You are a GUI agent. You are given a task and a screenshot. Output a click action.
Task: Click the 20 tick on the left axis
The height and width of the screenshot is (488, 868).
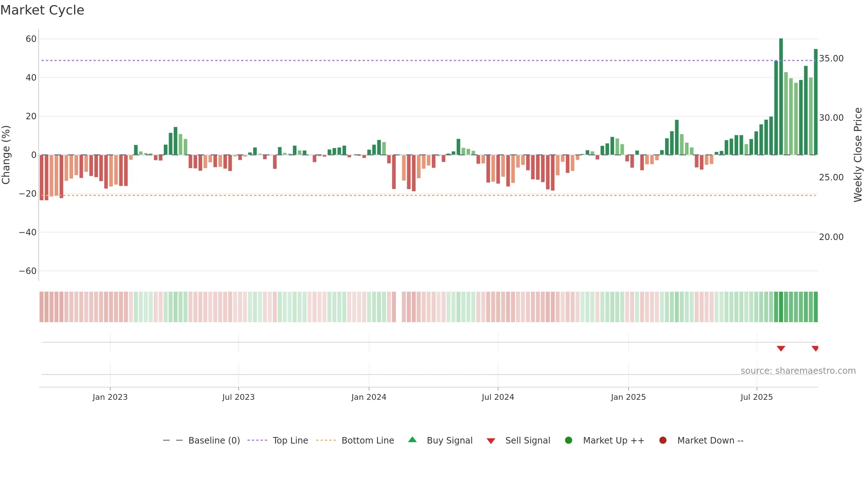tap(31, 116)
